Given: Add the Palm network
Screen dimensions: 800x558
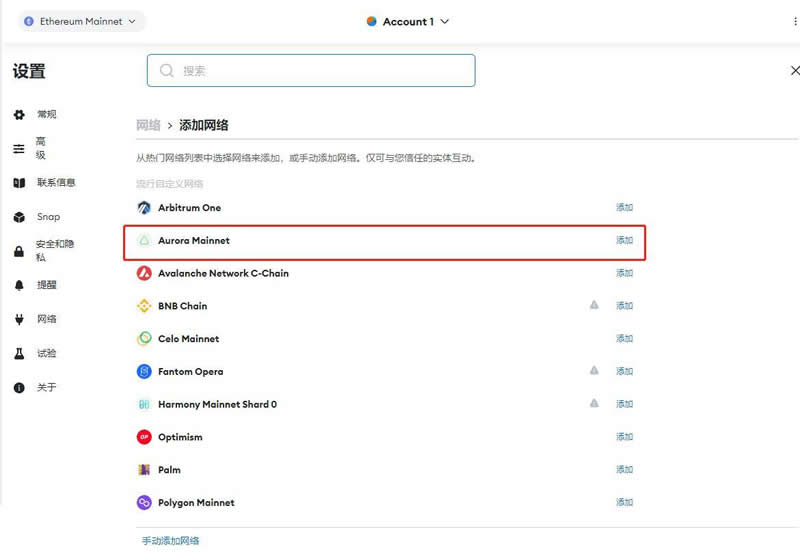Looking at the screenshot, I should pyautogui.click(x=624, y=469).
